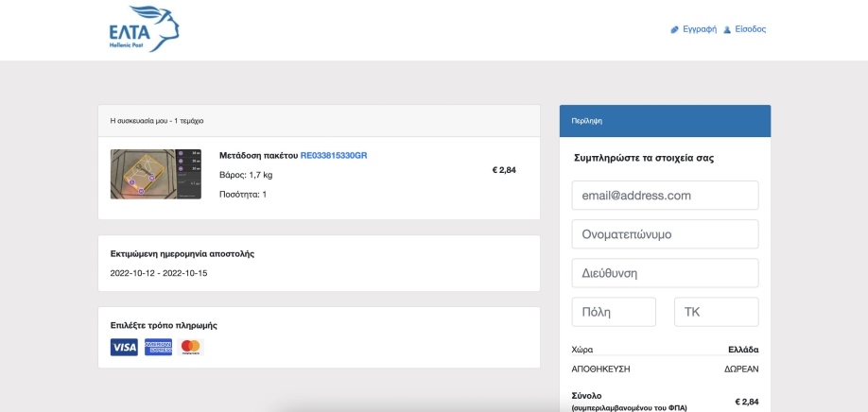Click the Περίληψη summary header
Screen dimensions: 868x412
pos(587,121)
